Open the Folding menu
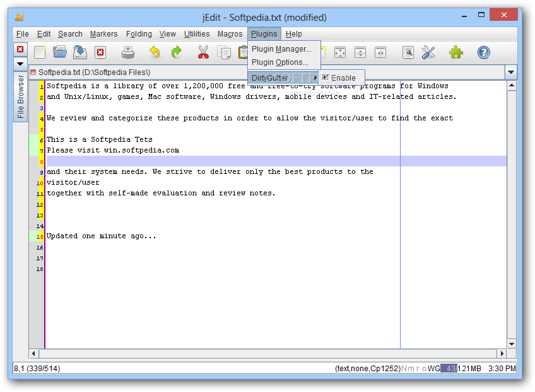This screenshot has width=535, height=392. 139,34
